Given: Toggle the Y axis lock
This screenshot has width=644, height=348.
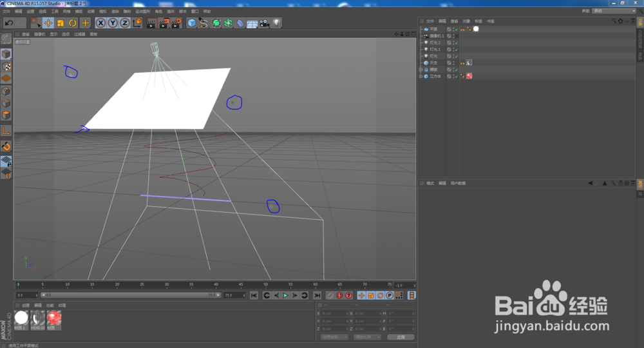Looking at the screenshot, I should [x=113, y=23].
